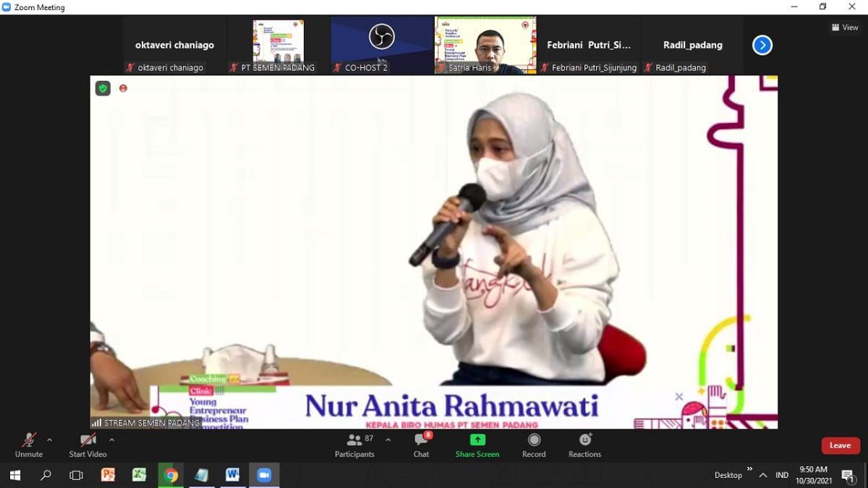Click the green Share Screen icon

tap(477, 440)
